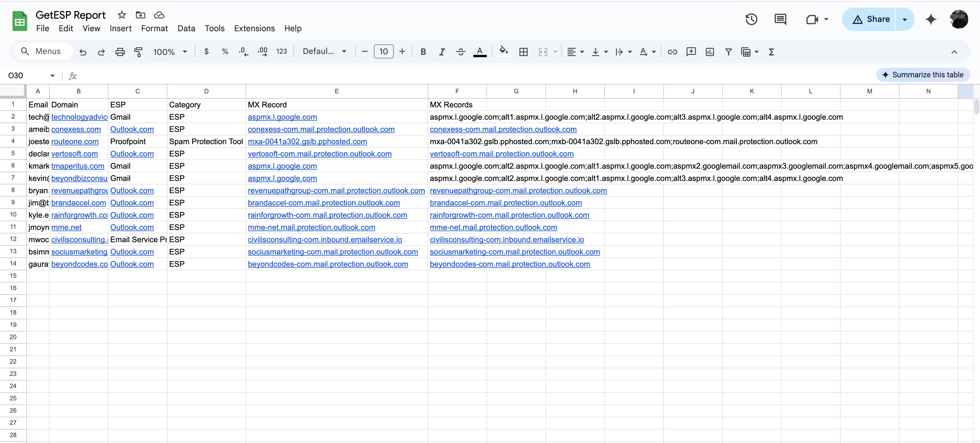
Task: Toggle strikethrough formatting
Action: (460, 52)
